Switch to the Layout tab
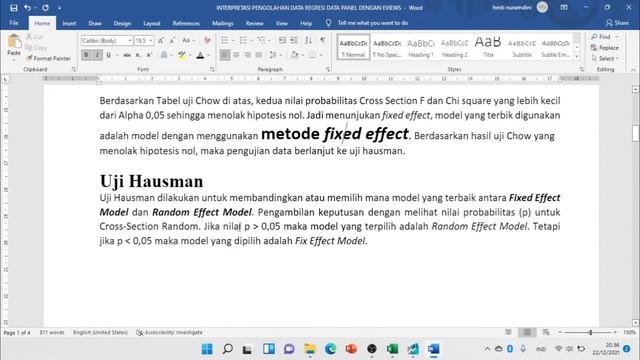 (151, 23)
